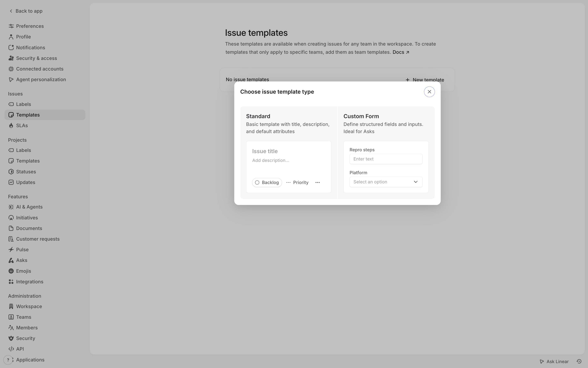Open API settings
Screen dimensions: 588x368
[45, 349]
